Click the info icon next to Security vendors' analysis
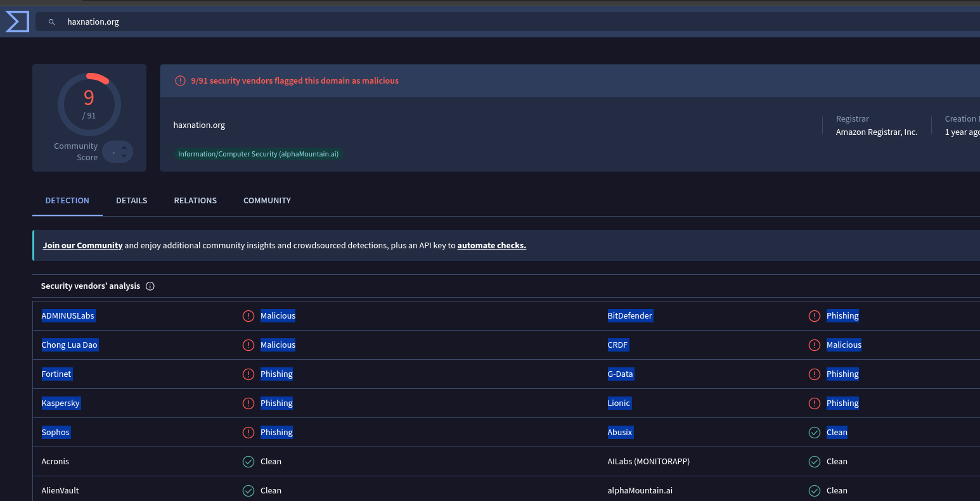 click(150, 286)
